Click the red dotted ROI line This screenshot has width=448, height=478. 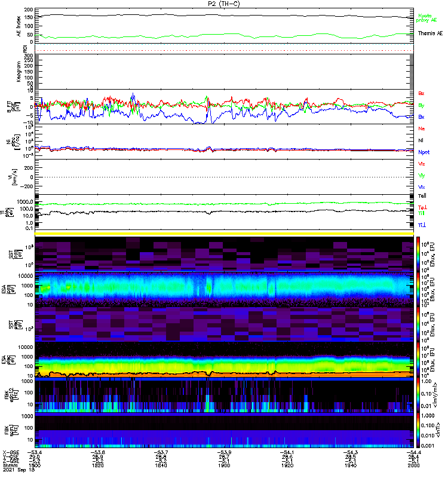click(225, 50)
